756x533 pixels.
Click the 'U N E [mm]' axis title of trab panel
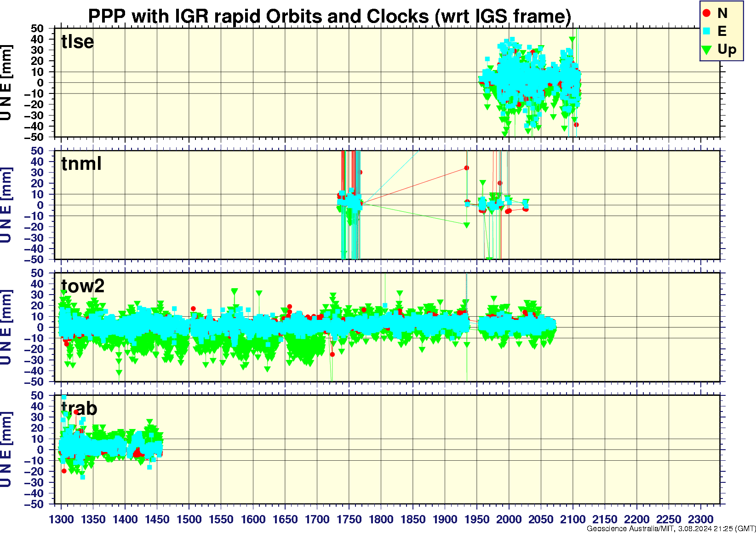click(6, 450)
